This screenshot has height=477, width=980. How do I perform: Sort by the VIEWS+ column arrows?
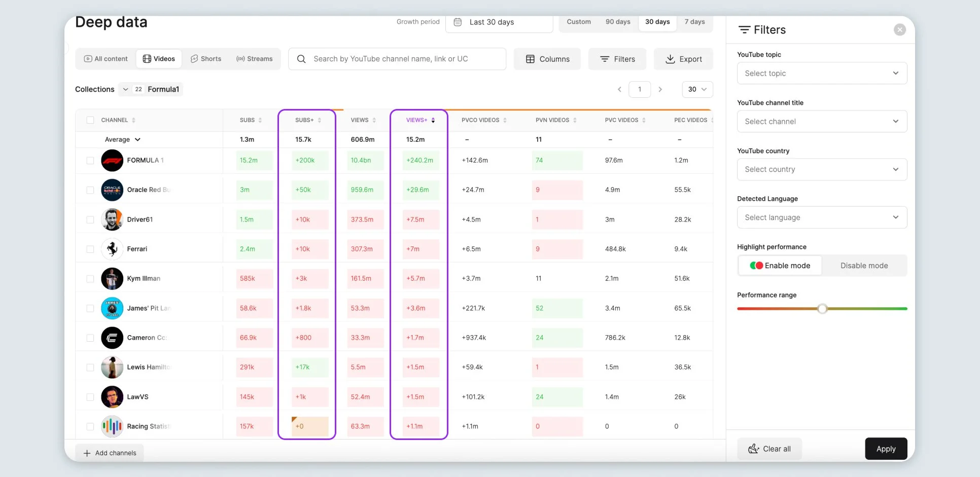(433, 120)
